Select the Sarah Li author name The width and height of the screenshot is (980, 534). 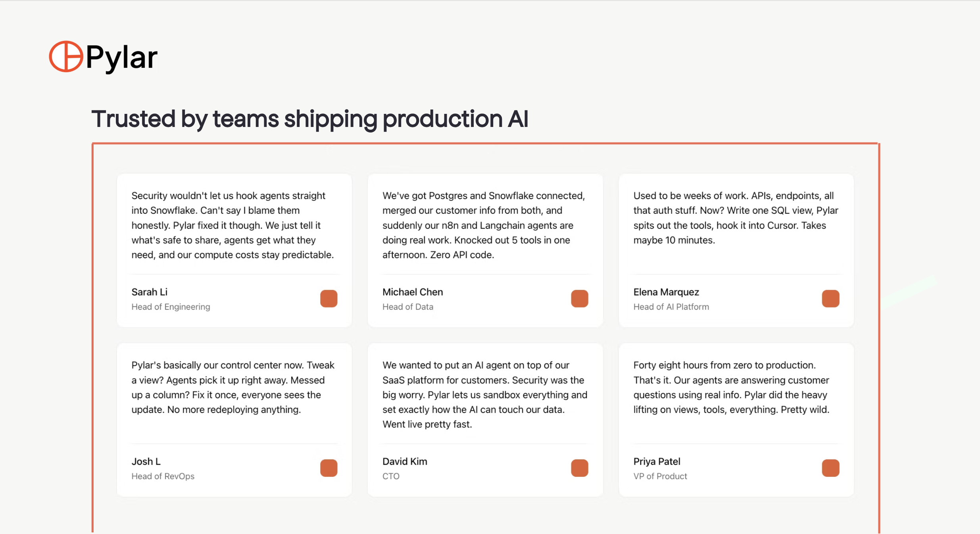149,292
